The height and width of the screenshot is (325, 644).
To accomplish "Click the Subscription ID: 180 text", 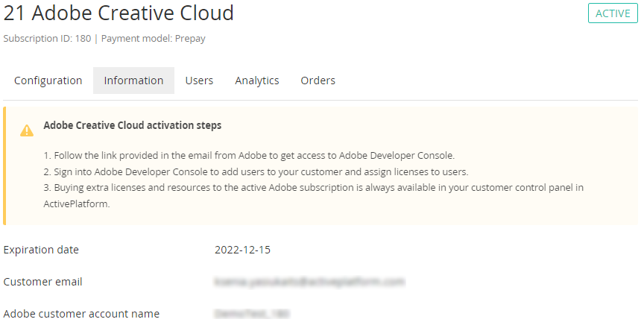I will [47, 39].
